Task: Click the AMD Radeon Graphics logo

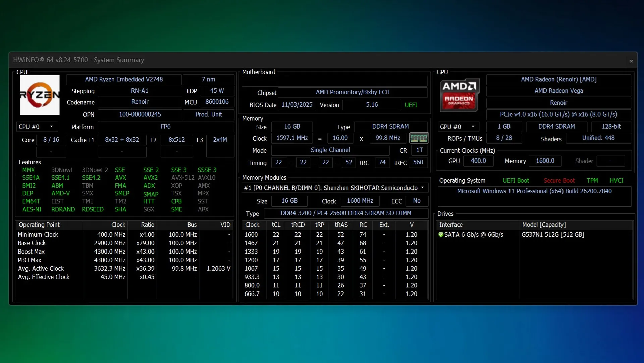Action: coord(459,95)
